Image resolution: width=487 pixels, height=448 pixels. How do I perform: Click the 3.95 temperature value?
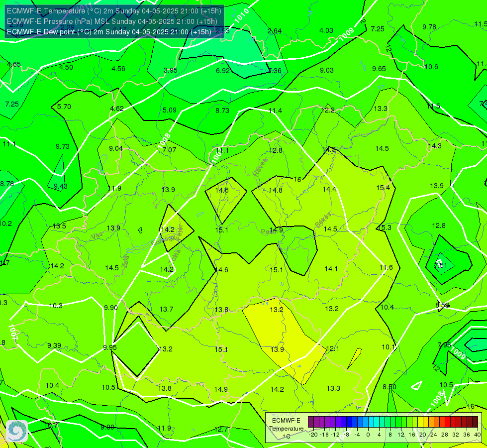(171, 70)
